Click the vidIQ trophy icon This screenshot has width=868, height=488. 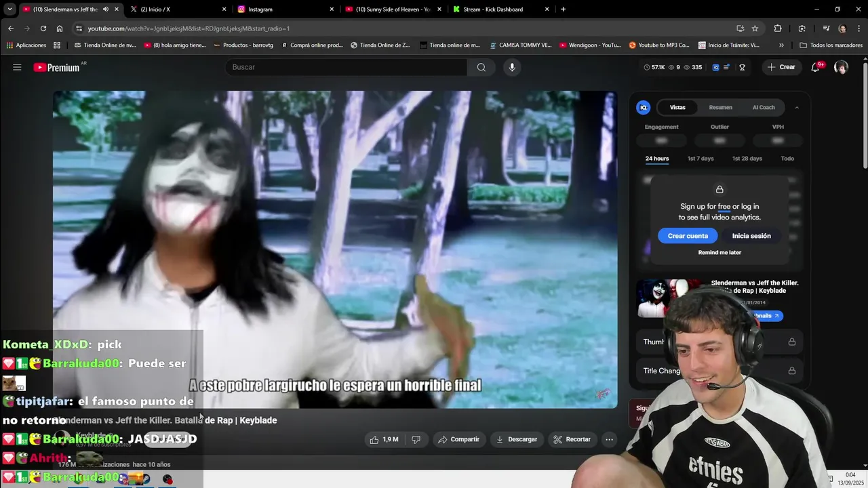coord(743,67)
